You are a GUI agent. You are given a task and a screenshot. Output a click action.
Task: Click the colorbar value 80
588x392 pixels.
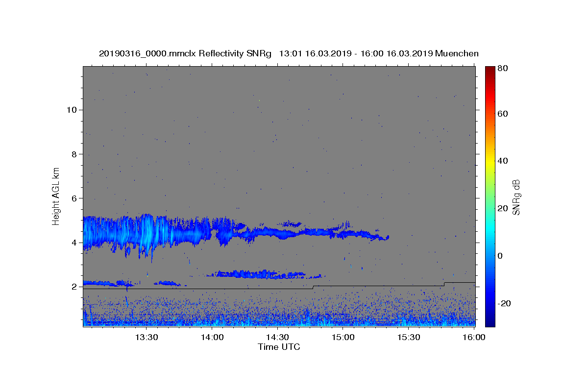pyautogui.click(x=502, y=69)
